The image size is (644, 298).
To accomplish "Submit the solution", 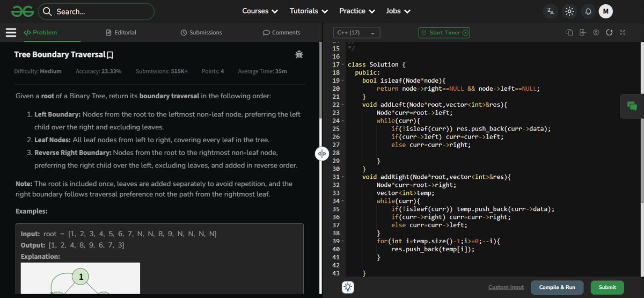I will tap(608, 287).
